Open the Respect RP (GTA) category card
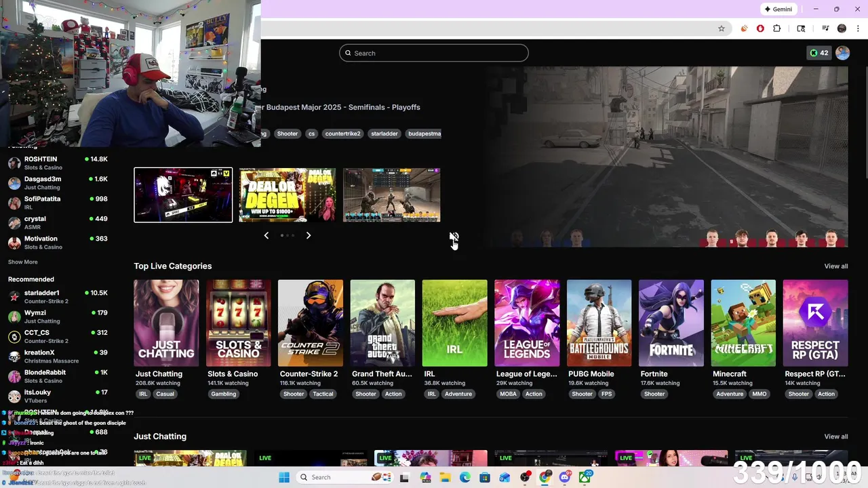Screen dimensions: 868x488 coord(815,323)
